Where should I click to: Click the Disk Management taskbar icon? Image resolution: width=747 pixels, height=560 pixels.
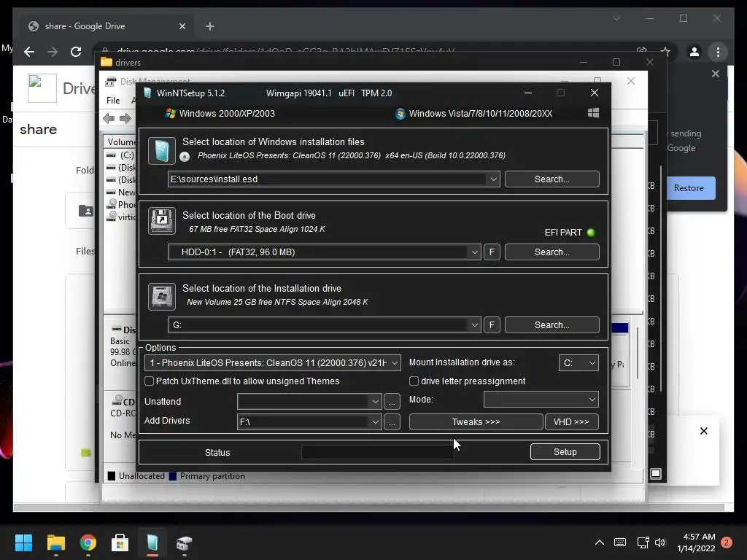tap(185, 542)
